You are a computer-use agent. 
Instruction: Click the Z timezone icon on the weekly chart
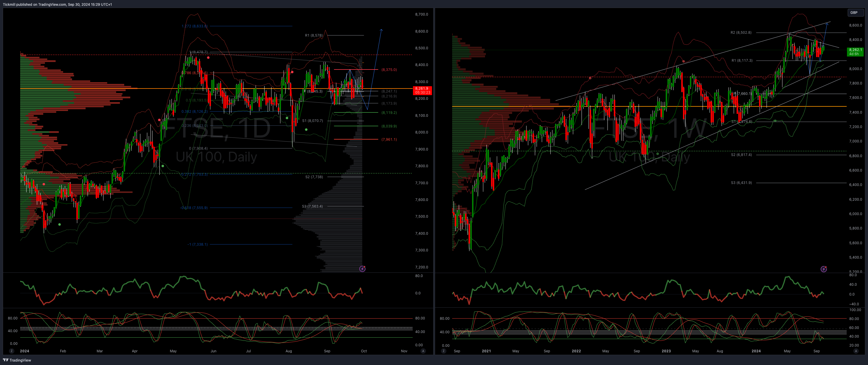tap(444, 351)
